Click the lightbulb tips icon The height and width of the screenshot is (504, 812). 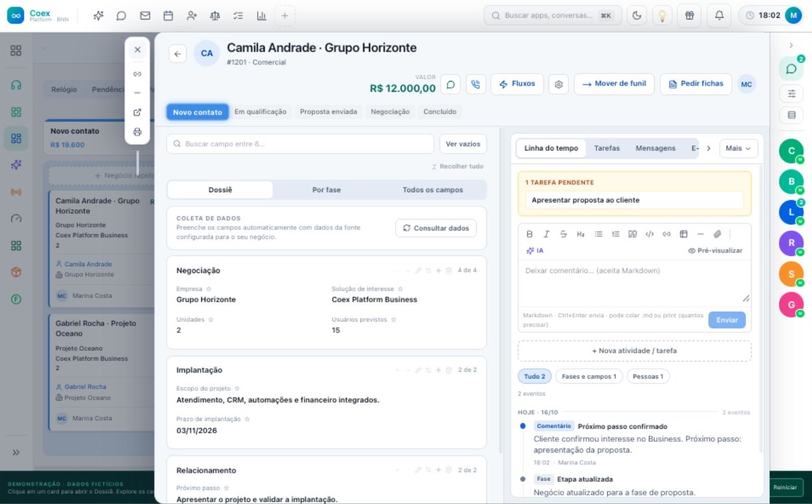click(x=662, y=15)
